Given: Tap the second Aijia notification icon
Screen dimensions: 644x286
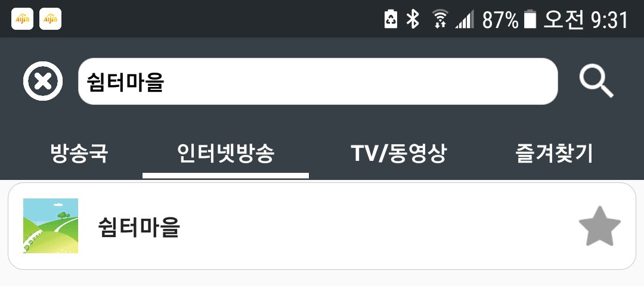Looking at the screenshot, I should pyautogui.click(x=50, y=19).
